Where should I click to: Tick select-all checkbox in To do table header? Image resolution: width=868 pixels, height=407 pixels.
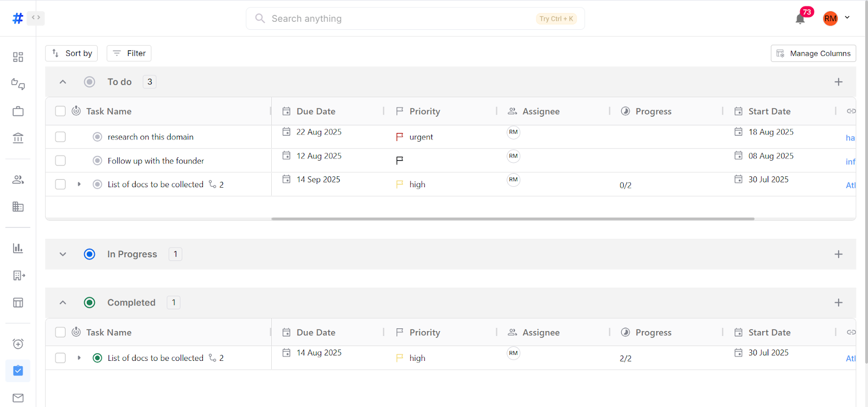click(x=60, y=111)
